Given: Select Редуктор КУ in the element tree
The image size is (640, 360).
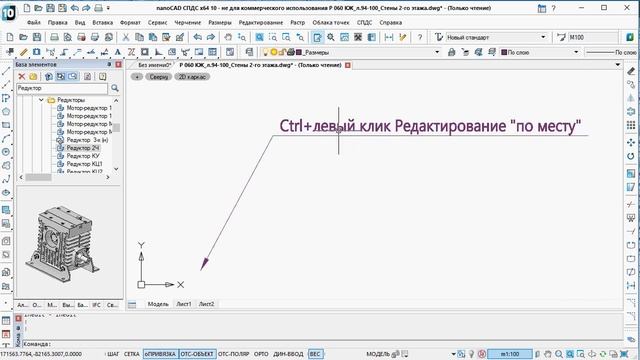Looking at the screenshot, I should coord(83,156).
